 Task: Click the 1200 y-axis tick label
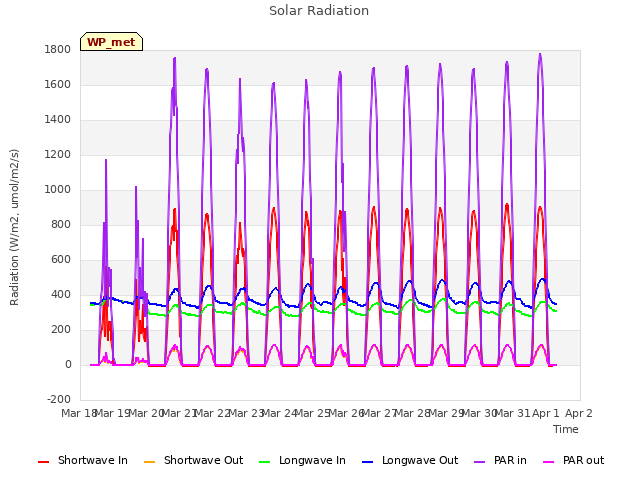pyautogui.click(x=58, y=155)
